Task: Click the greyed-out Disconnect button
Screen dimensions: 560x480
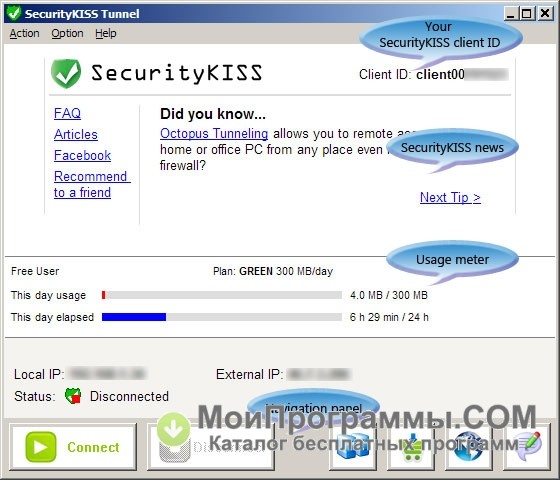Action: click(211, 447)
